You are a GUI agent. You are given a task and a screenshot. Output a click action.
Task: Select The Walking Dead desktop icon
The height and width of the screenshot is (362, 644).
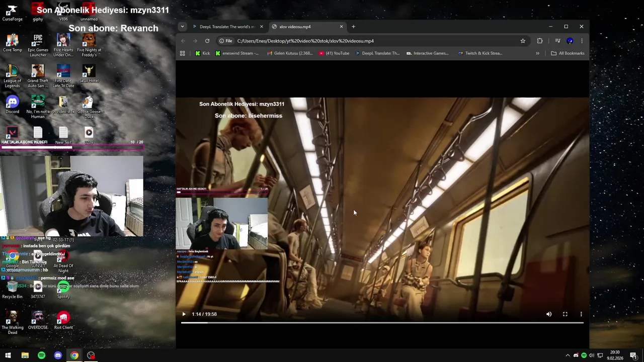12,322
